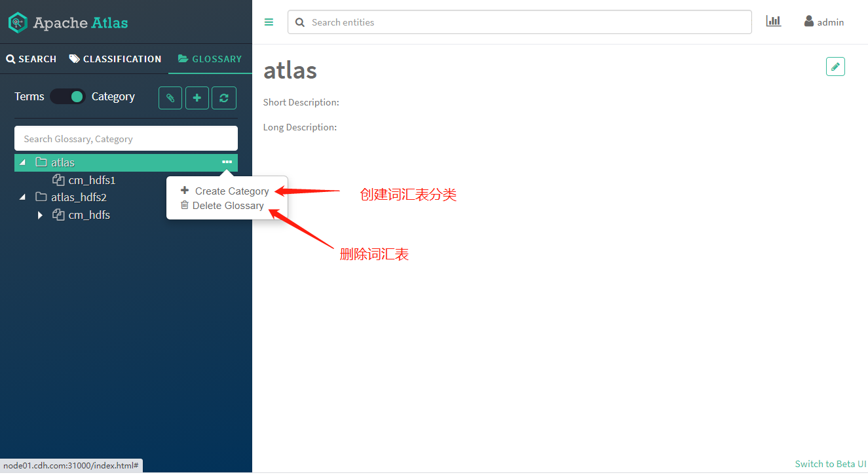The height and width of the screenshot is (475, 868).
Task: Click the Switch to Beta UI link
Action: pos(830,464)
